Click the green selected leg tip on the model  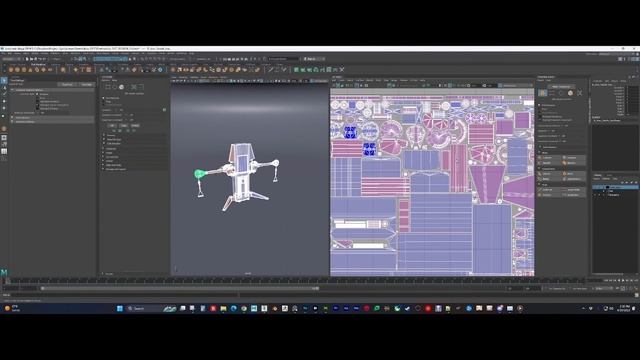click(x=199, y=174)
